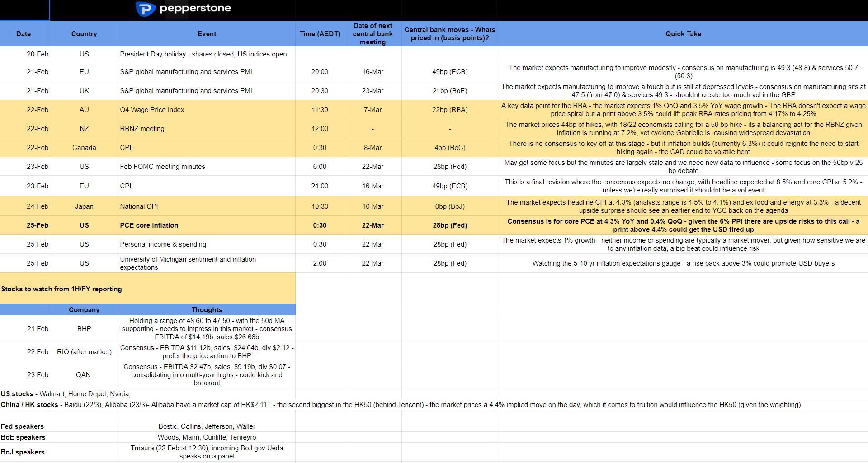The height and width of the screenshot is (463, 868).
Task: Select the BHP company cell
Action: coord(84,329)
